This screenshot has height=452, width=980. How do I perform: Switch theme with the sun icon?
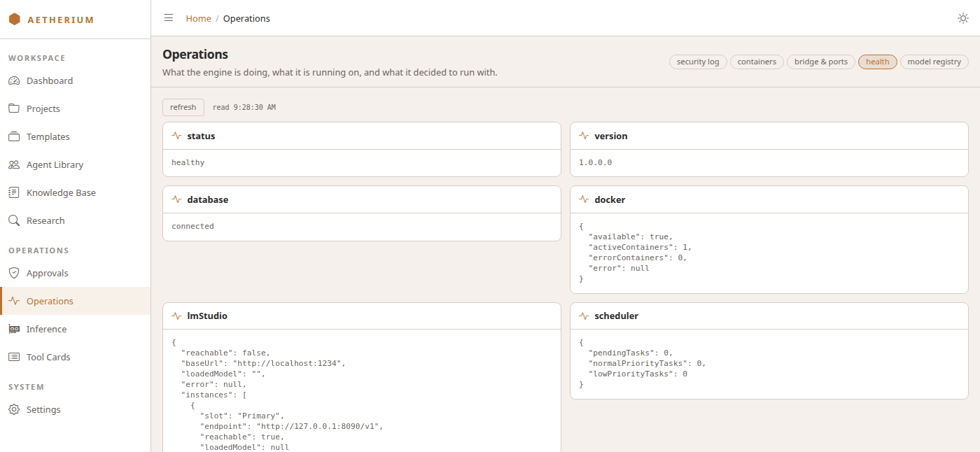click(963, 18)
